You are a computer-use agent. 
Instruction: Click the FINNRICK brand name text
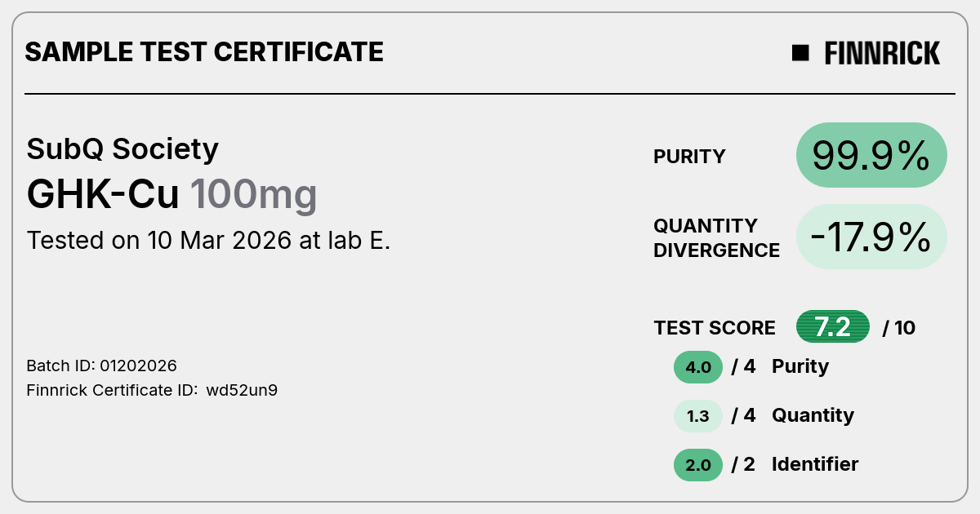pos(882,53)
